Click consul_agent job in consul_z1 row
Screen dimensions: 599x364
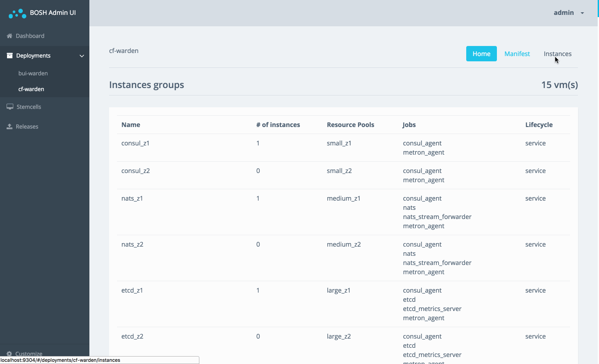tap(422, 143)
